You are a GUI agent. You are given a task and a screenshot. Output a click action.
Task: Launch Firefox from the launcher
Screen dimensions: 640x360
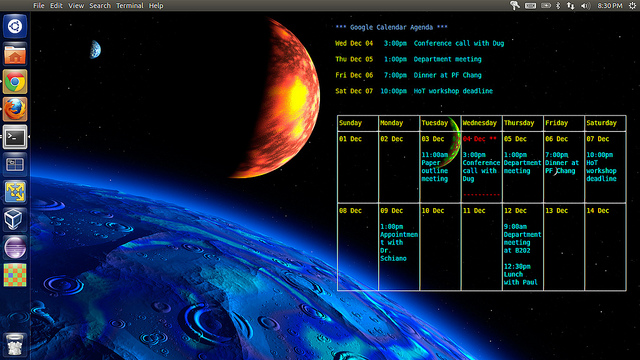click(x=15, y=109)
